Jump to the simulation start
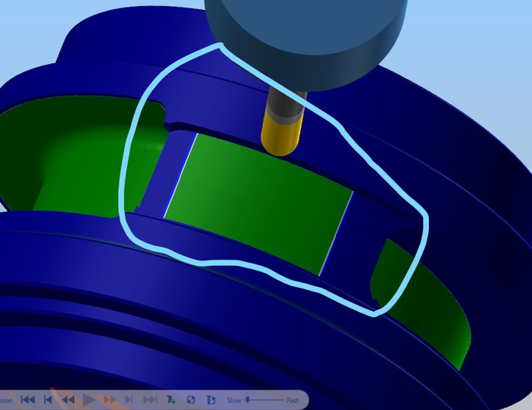The image size is (532, 410). coord(27,400)
